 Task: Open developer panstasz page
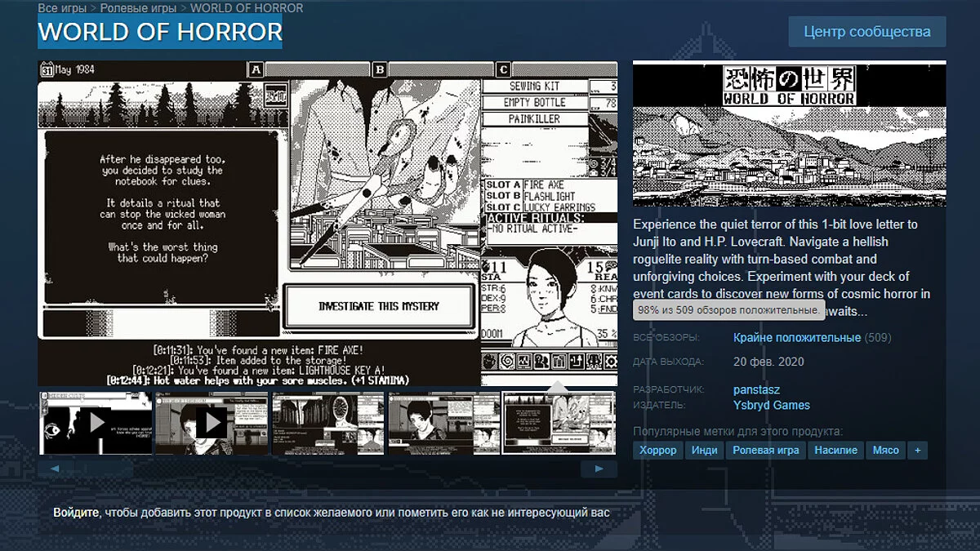tap(756, 390)
